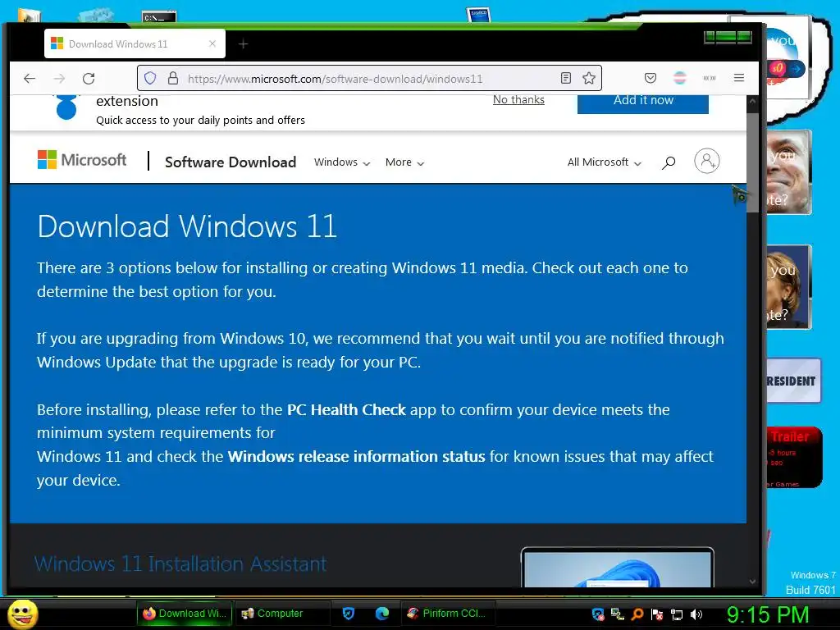The height and width of the screenshot is (630, 840).
Task: Click the desktop thumbnail showing a woman's face
Action: 789,286
